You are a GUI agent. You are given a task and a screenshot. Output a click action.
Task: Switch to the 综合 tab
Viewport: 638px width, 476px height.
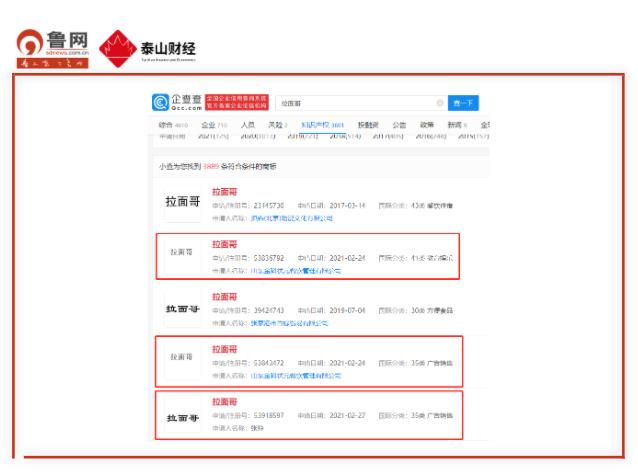[173, 125]
